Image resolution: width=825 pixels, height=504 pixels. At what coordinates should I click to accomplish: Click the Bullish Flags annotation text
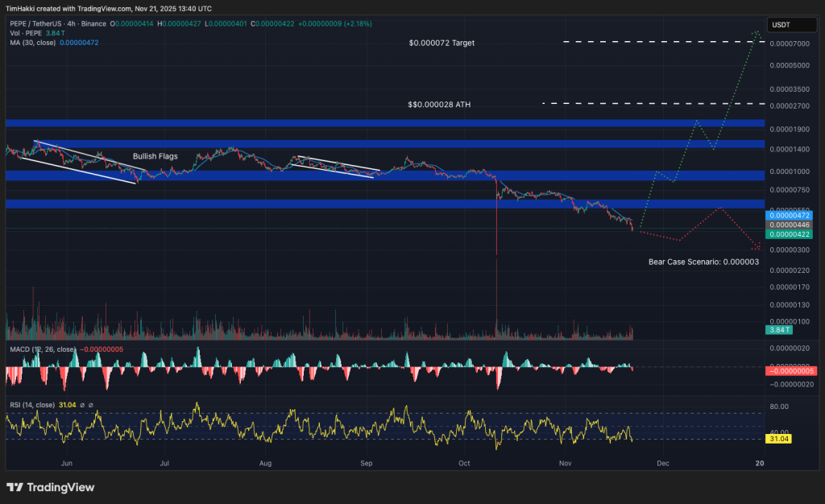pos(155,156)
